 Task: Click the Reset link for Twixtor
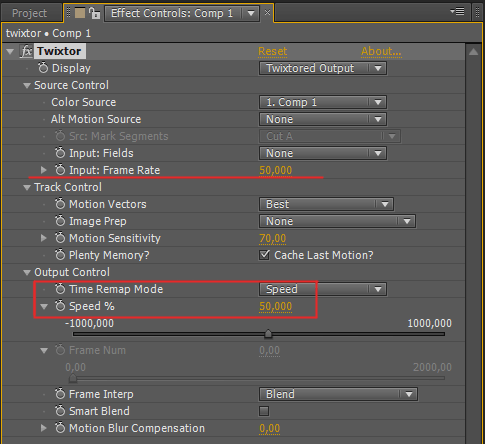272,51
